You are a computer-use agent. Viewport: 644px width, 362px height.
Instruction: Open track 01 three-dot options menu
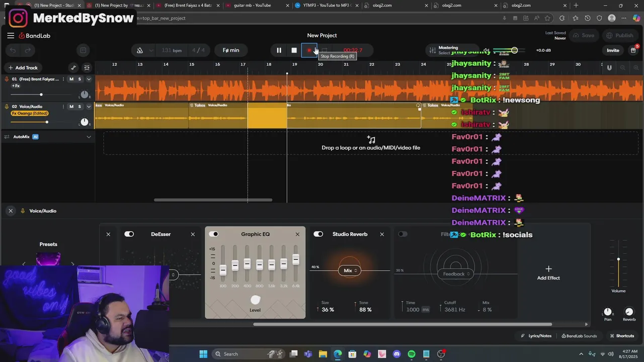click(x=63, y=79)
